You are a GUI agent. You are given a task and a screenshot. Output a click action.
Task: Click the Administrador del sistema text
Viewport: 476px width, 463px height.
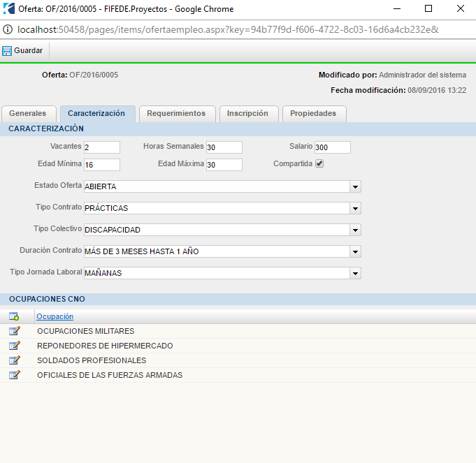click(x=422, y=75)
